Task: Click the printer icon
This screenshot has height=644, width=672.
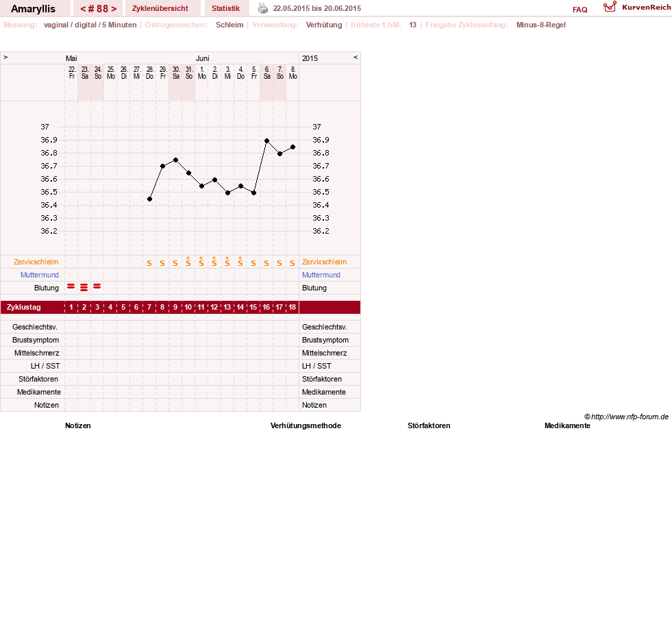Action: pos(263,8)
